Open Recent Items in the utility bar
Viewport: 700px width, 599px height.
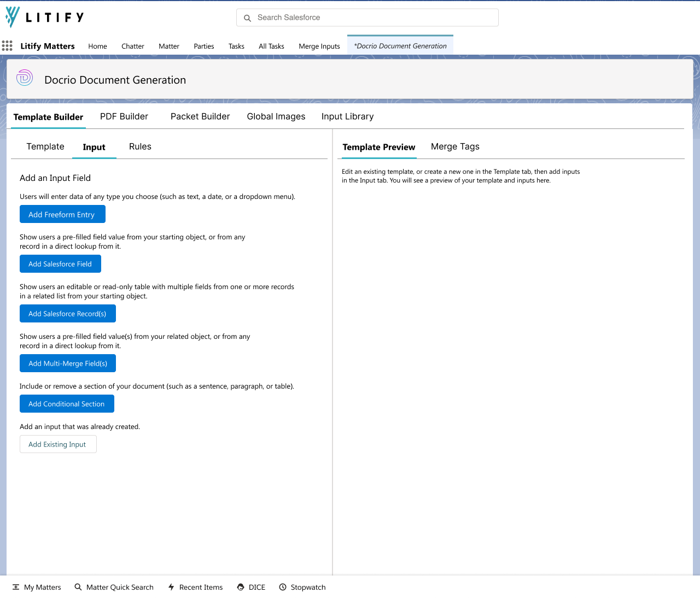pos(195,587)
